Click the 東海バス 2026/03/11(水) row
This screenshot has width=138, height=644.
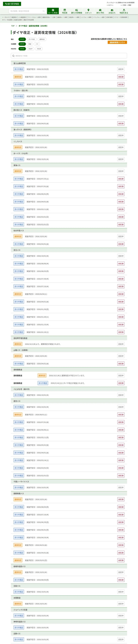(69, 209)
